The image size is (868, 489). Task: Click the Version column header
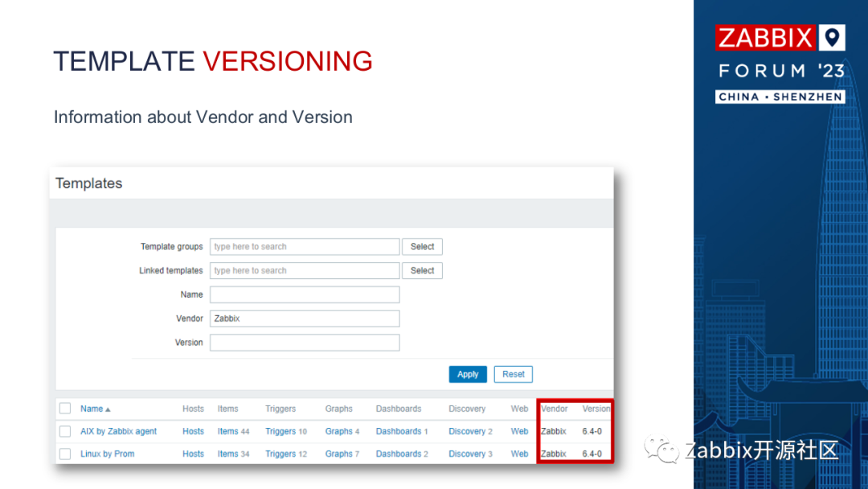(596, 409)
